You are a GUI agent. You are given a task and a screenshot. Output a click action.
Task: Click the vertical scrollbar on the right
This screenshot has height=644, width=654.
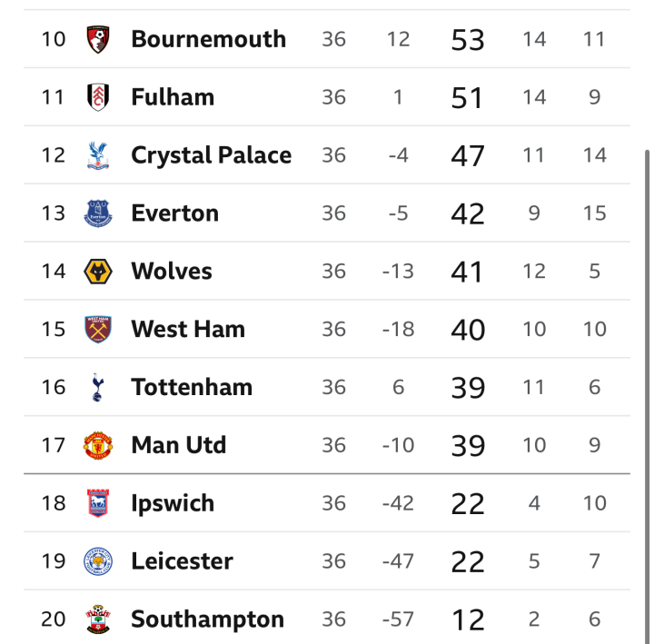647,396
